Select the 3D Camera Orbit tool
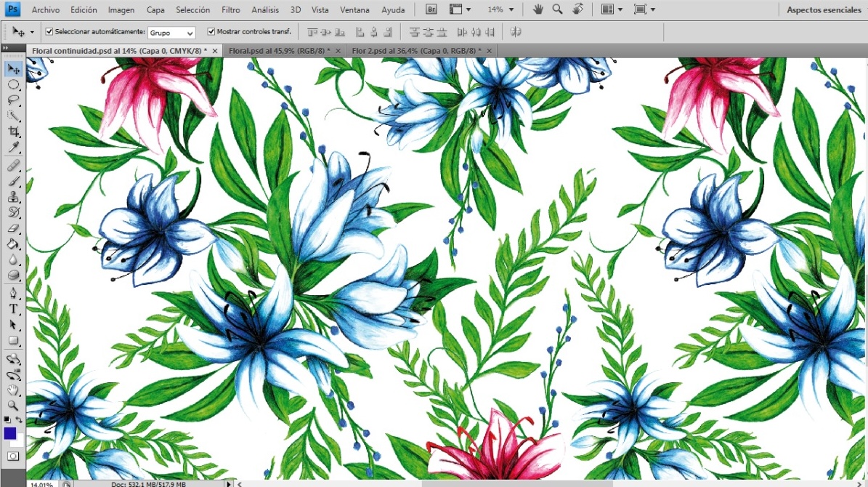This screenshot has height=487, width=868. (x=13, y=374)
